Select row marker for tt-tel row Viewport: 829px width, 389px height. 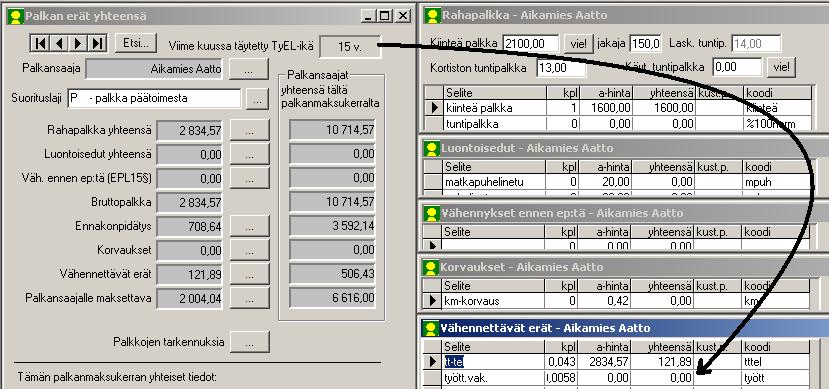click(x=434, y=362)
